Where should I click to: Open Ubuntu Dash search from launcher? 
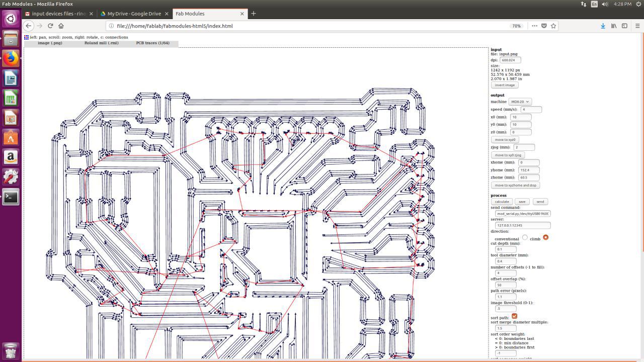point(11,19)
